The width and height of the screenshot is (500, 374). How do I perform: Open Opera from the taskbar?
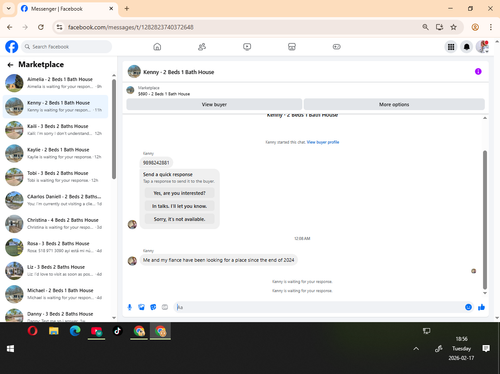click(32, 331)
